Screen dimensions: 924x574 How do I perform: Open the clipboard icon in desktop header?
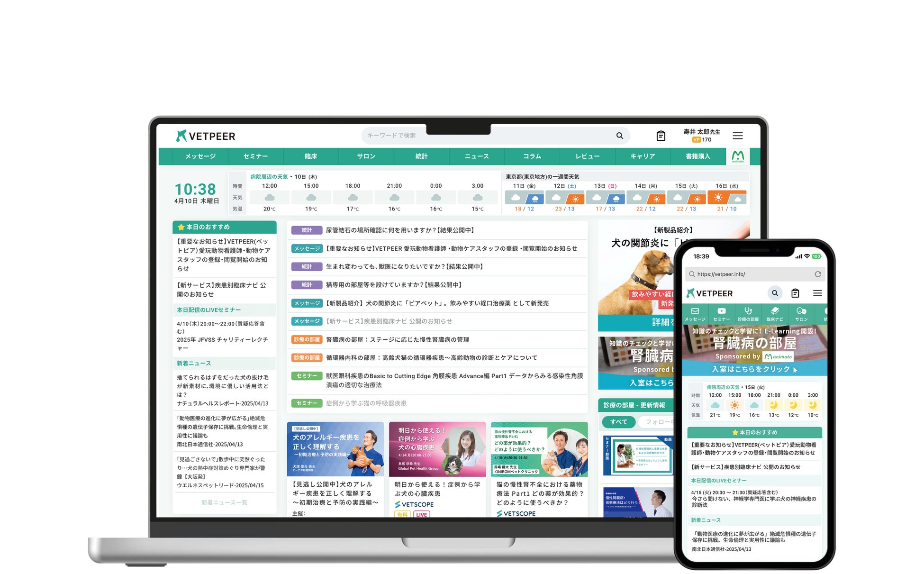[661, 136]
